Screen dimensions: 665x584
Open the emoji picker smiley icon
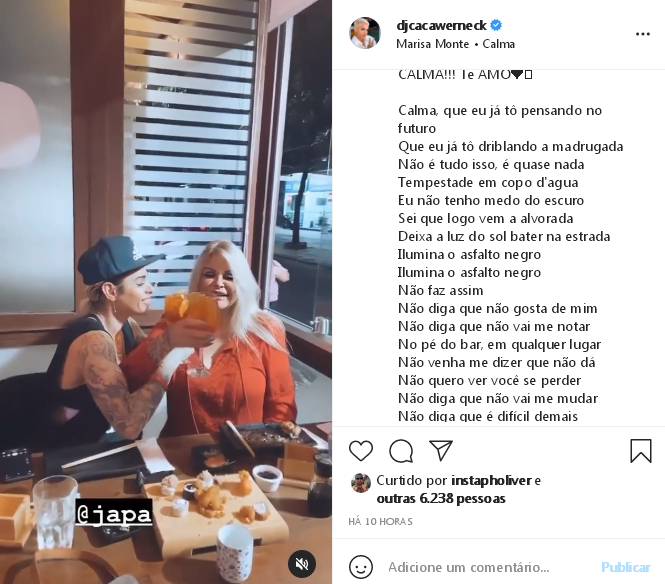click(360, 567)
